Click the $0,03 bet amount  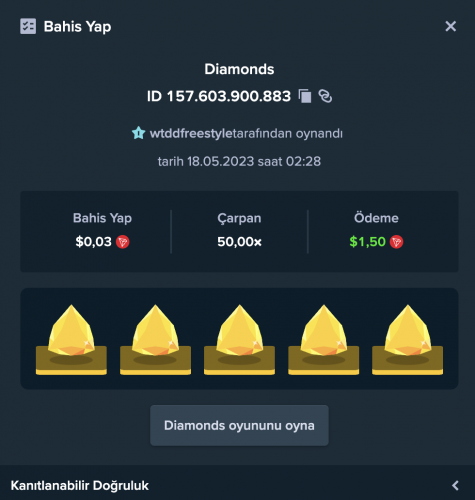point(93,242)
